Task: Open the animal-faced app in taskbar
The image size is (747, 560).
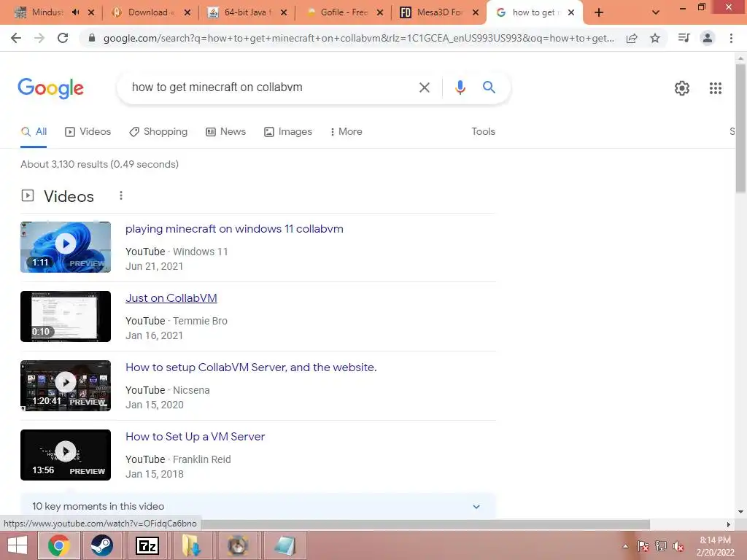Action: pos(237,545)
